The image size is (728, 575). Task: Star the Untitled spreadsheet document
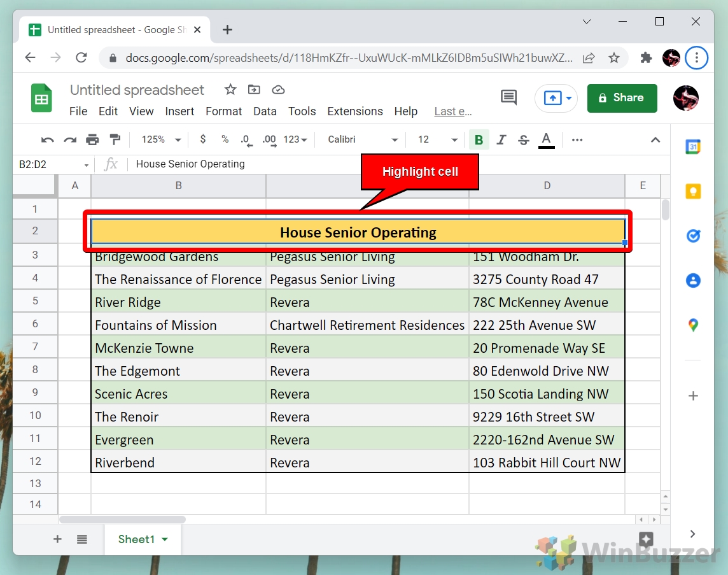230,90
